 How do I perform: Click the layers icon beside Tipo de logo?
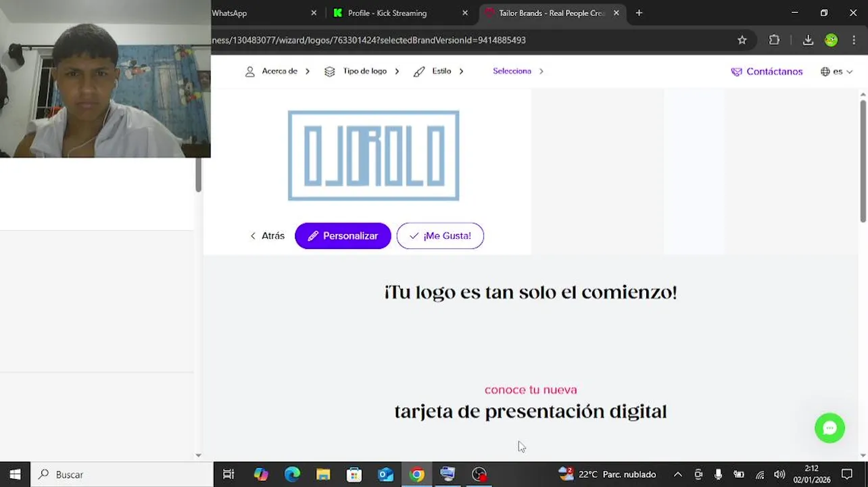point(330,71)
